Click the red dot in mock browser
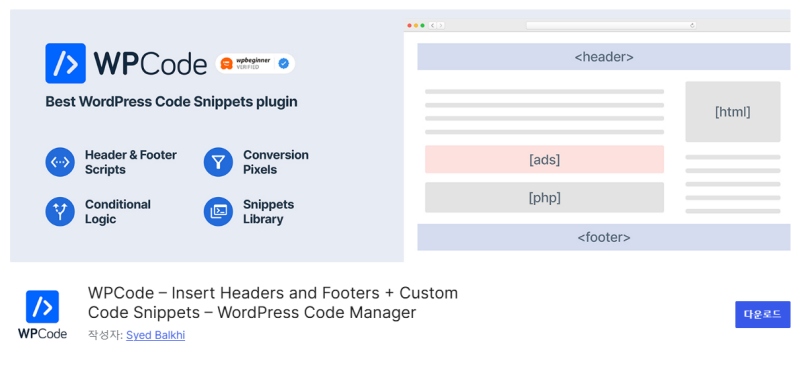 click(x=409, y=25)
